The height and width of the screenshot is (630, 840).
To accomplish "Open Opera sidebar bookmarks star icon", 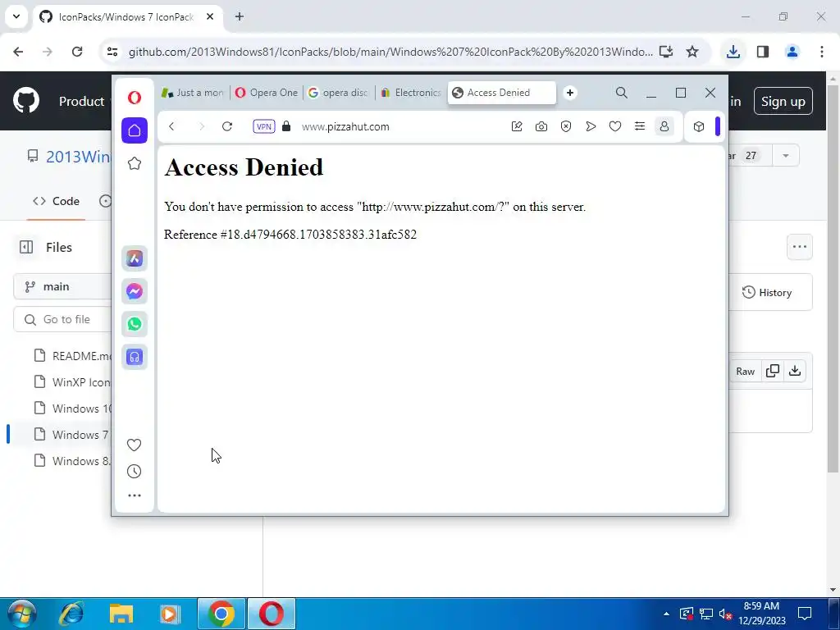I will tap(135, 163).
